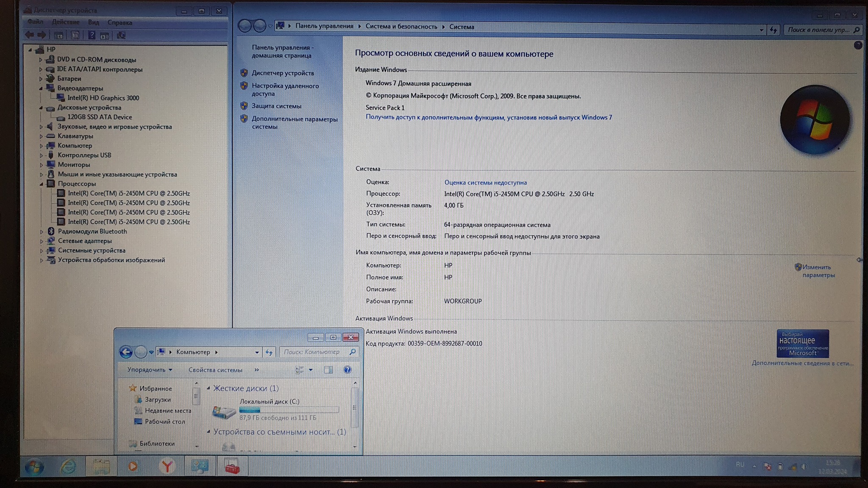Toggle the preview pane icon in Explorer

point(328,370)
